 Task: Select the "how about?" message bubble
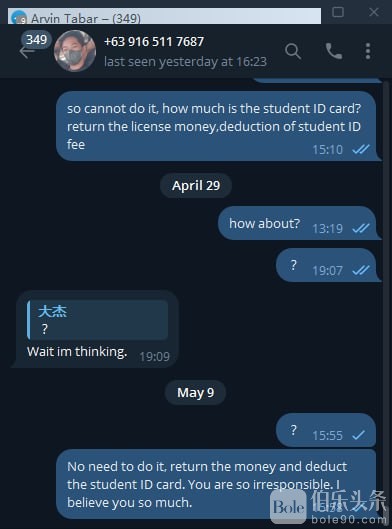[x=297, y=223]
